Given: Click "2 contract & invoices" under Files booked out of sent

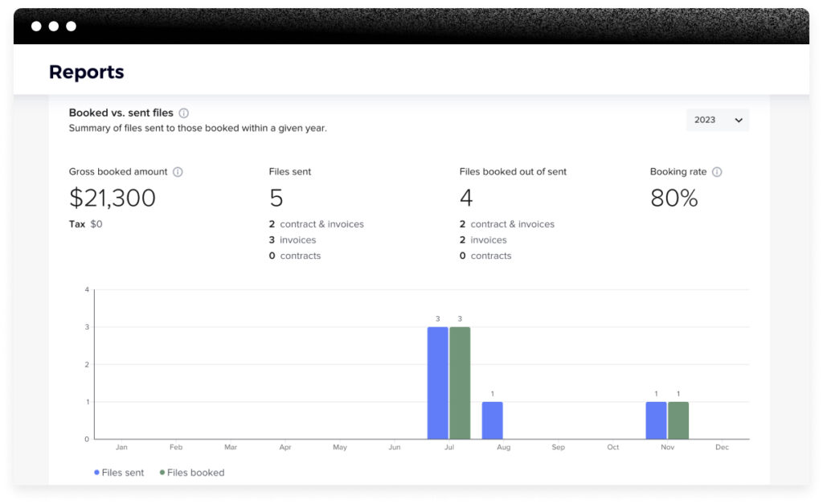Looking at the screenshot, I should pyautogui.click(x=506, y=223).
